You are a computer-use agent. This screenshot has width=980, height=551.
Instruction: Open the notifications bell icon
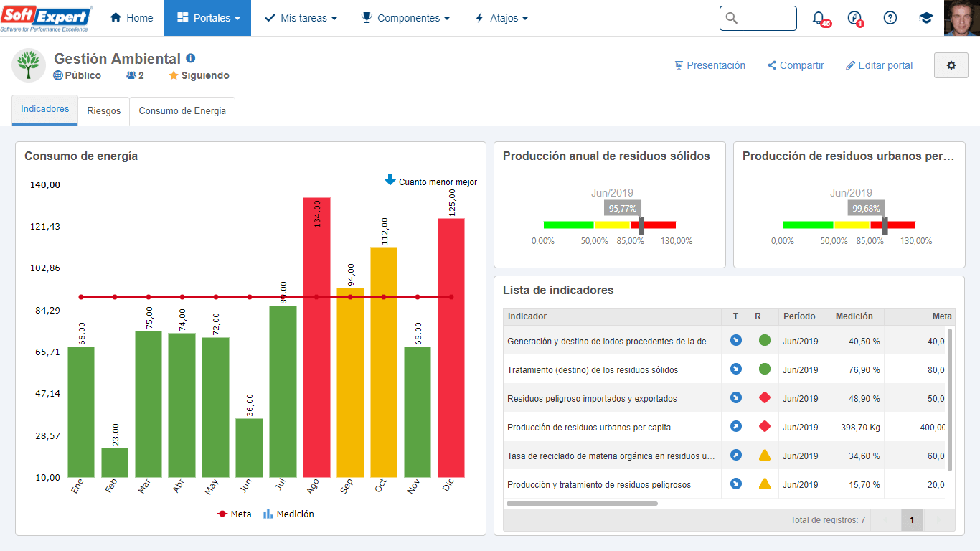click(x=819, y=18)
